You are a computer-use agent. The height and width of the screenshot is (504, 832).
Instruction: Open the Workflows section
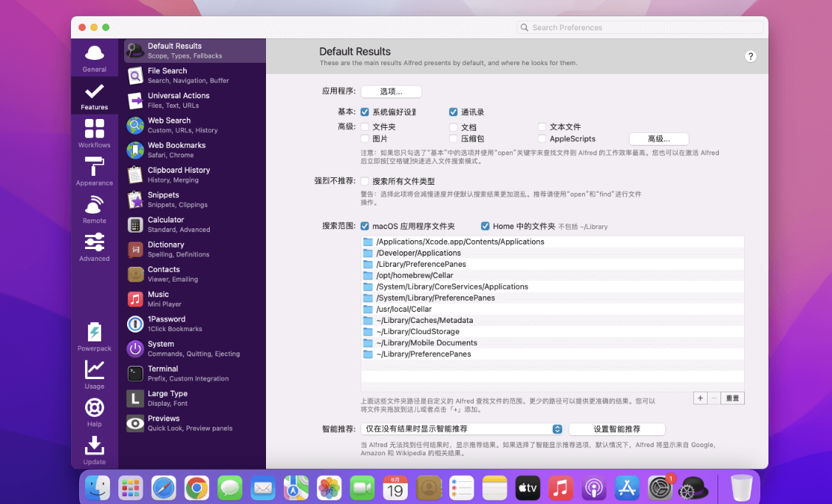(95, 133)
